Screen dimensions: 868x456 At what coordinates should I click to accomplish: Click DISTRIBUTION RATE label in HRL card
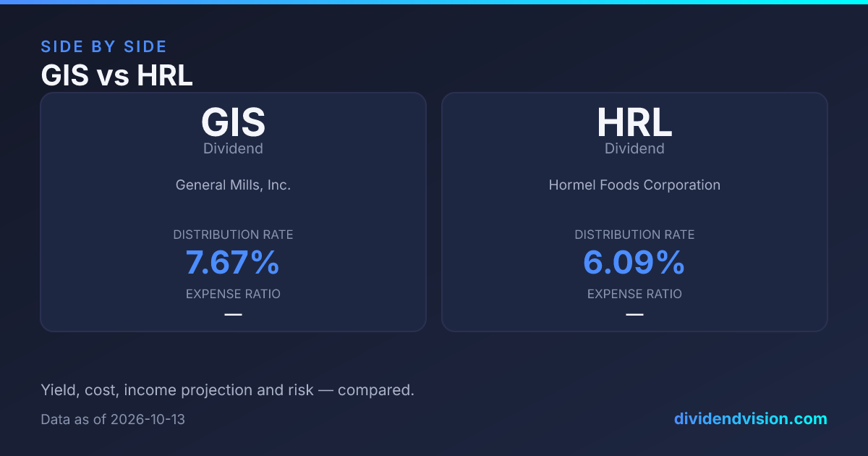(x=634, y=235)
